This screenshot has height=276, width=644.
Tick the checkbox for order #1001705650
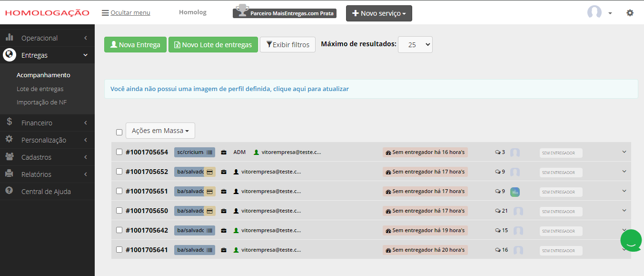click(x=119, y=211)
